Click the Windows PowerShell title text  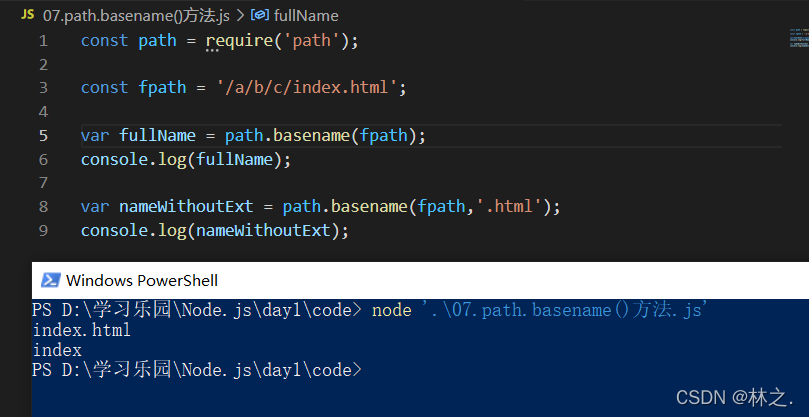142,281
